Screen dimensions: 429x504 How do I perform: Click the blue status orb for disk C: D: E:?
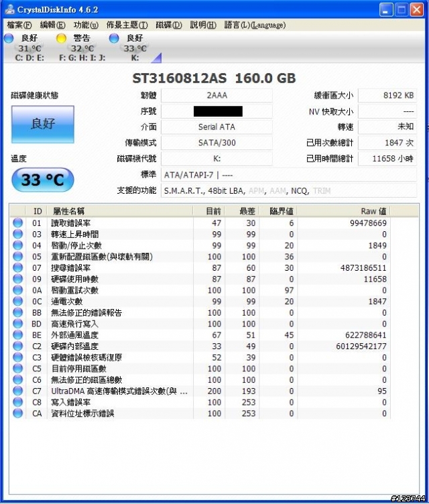pos(9,39)
